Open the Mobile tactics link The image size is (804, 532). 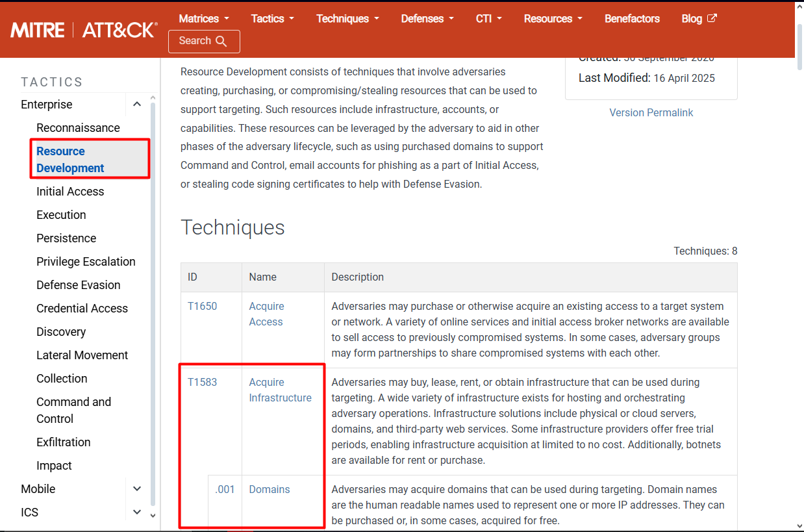coord(38,489)
